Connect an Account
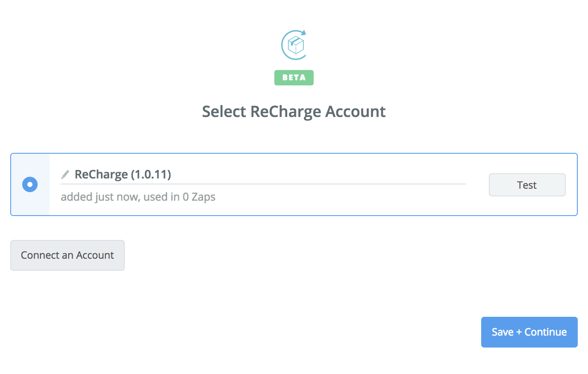The image size is (588, 374). click(68, 255)
